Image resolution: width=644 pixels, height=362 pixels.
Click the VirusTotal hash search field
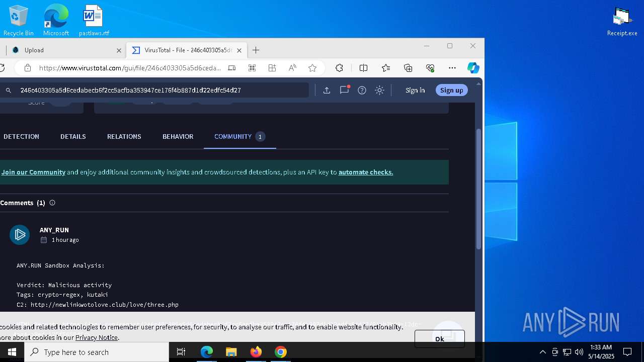click(x=161, y=90)
